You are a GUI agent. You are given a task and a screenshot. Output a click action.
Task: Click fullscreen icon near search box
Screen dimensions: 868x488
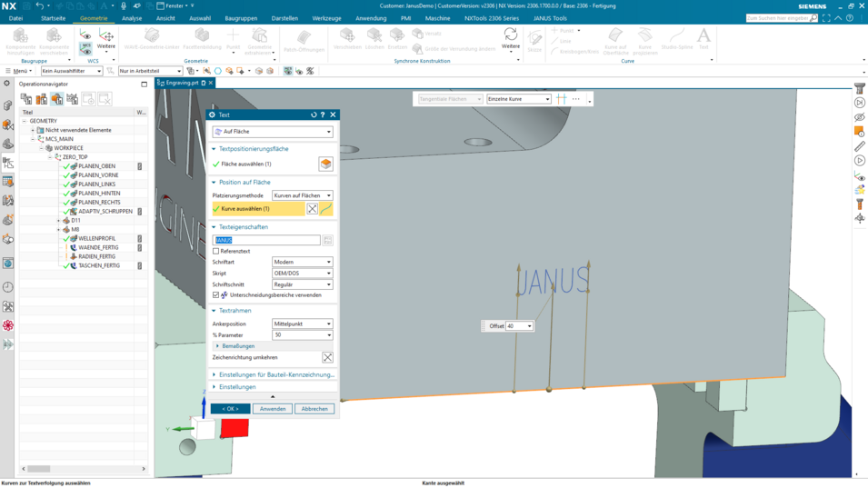click(x=826, y=18)
